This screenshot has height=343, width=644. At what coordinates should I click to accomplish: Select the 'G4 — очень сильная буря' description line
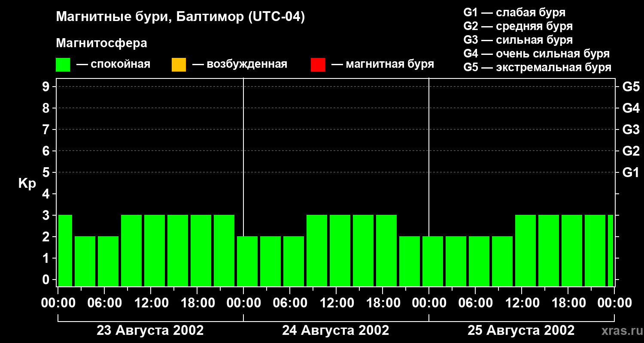pyautogui.click(x=537, y=54)
